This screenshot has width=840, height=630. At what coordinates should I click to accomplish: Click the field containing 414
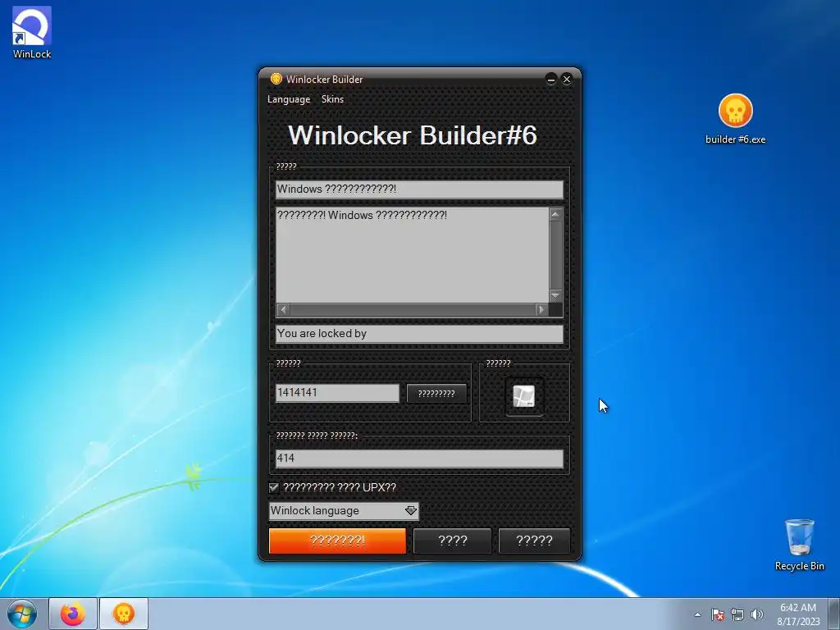[x=419, y=459]
